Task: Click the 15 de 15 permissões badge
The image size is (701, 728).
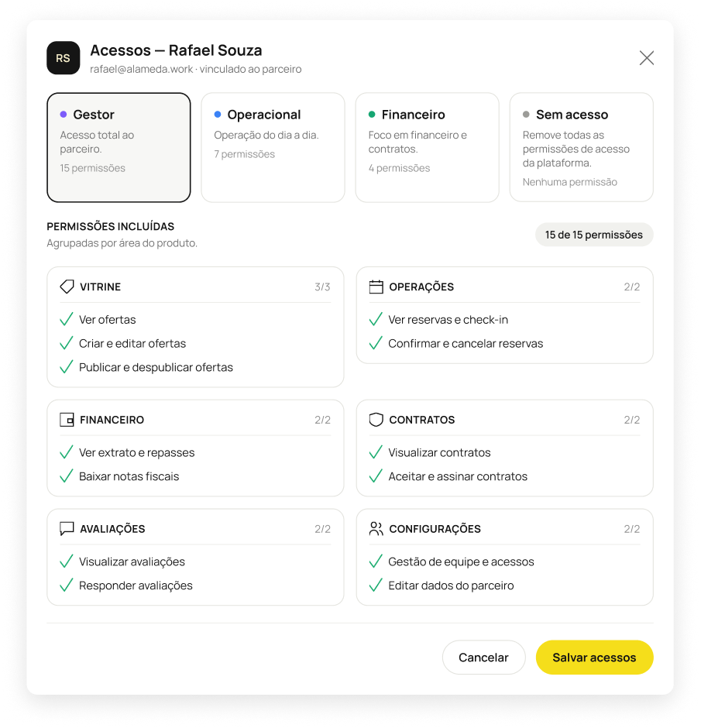Action: tap(594, 235)
